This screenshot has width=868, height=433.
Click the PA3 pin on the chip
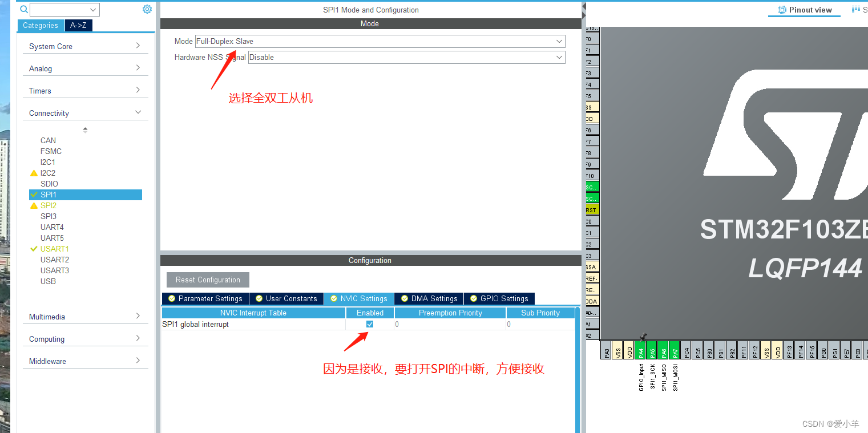(x=607, y=350)
